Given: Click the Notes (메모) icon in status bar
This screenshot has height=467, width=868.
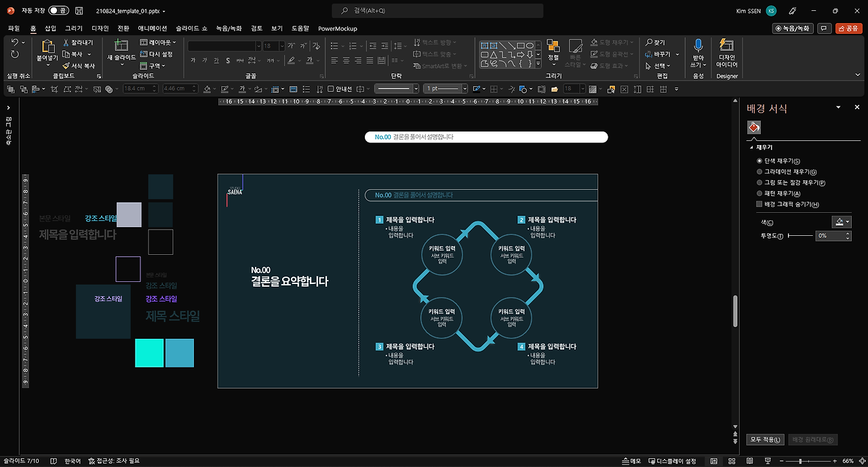Looking at the screenshot, I should click(x=631, y=461).
